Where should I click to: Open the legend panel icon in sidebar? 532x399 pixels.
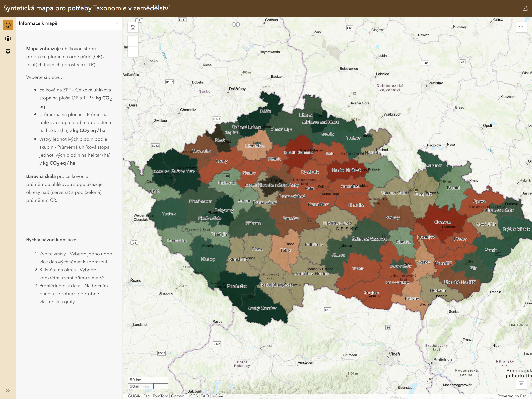8,52
